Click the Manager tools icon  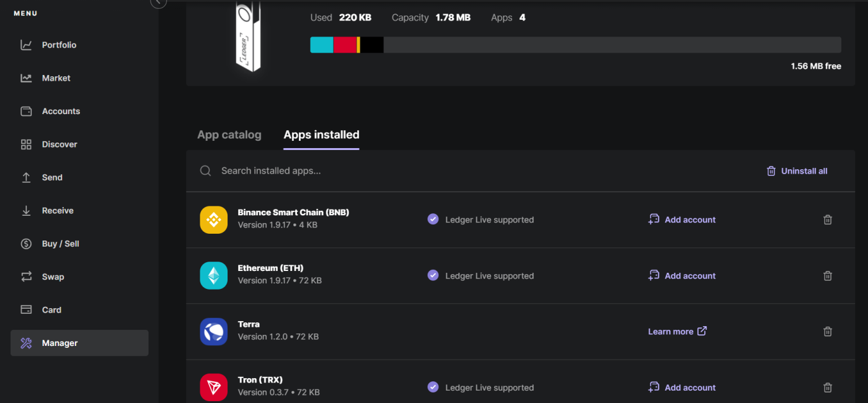26,343
